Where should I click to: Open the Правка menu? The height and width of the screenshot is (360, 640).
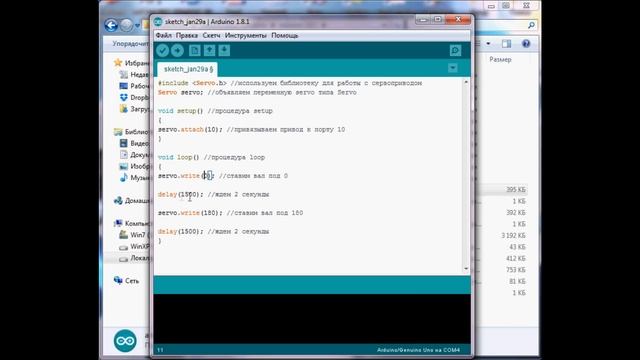(187, 36)
